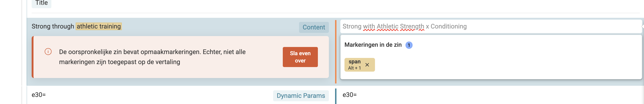Click the formatting-markers warning message text
The width and height of the screenshot is (644, 104).
click(152, 57)
